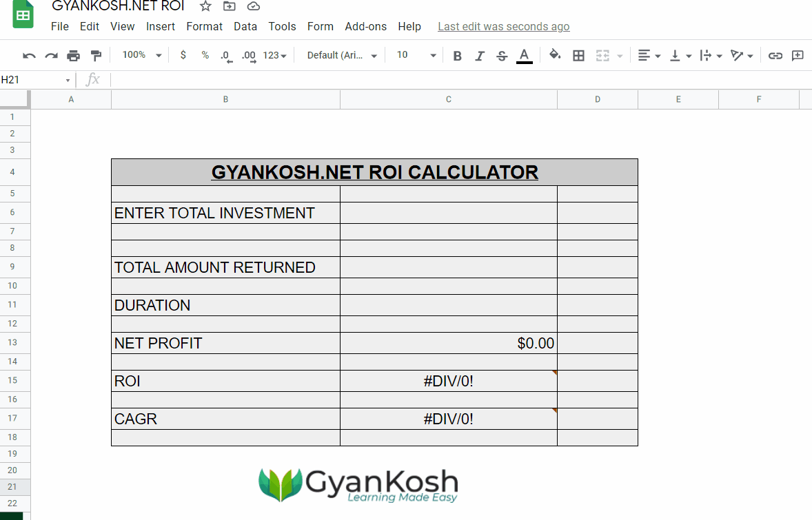Image resolution: width=812 pixels, height=520 pixels.
Task: Open the Format menu
Action: 204,26
